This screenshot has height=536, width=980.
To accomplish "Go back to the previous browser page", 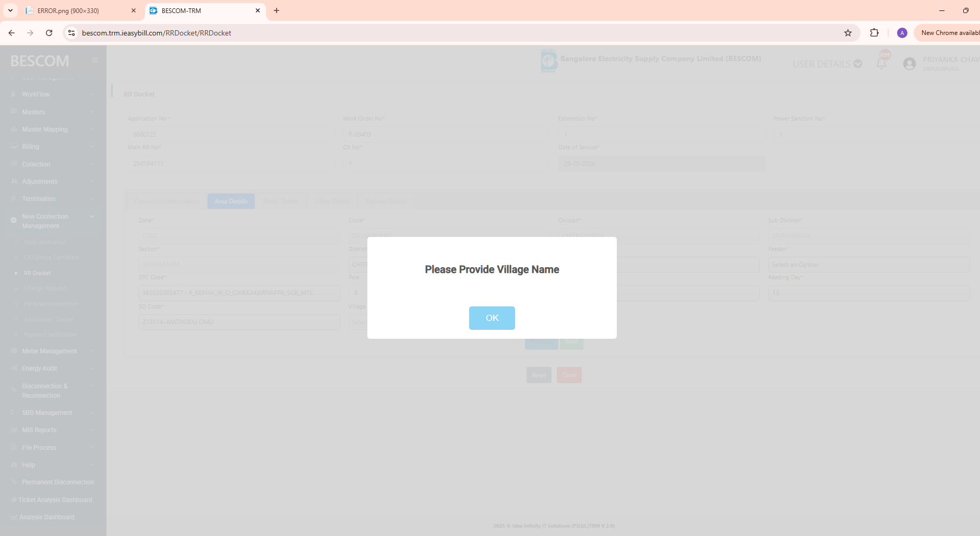I will pos(11,33).
